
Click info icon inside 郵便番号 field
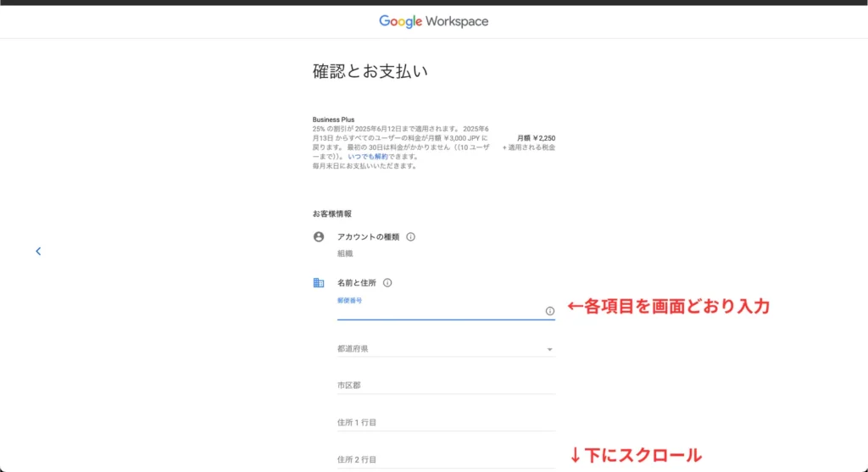click(549, 311)
